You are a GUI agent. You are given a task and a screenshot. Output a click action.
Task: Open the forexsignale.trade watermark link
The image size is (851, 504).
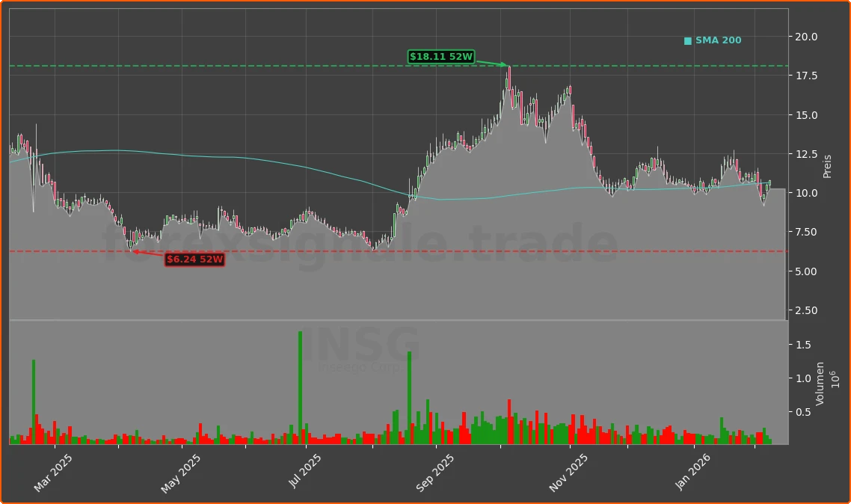coord(359,239)
